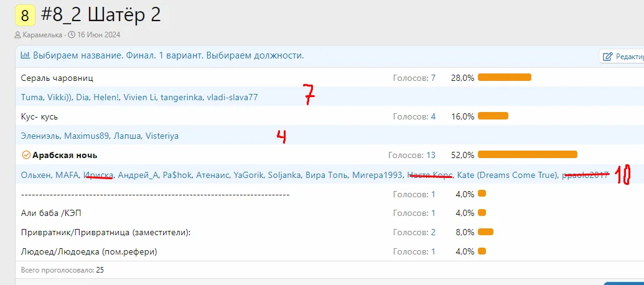Screen dimensions: 644x285
Task: Open voter Атенаис profile
Action: pyautogui.click(x=212, y=175)
